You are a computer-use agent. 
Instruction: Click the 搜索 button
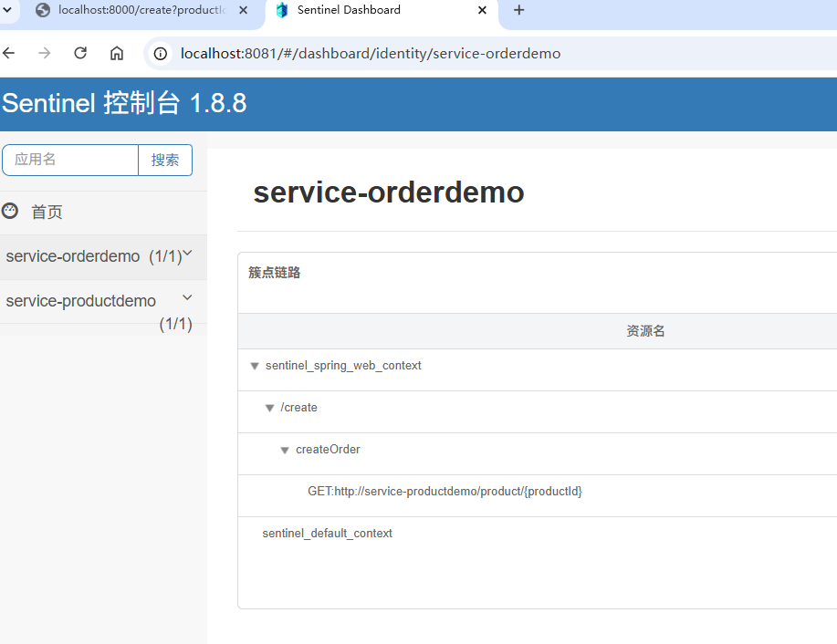(165, 160)
